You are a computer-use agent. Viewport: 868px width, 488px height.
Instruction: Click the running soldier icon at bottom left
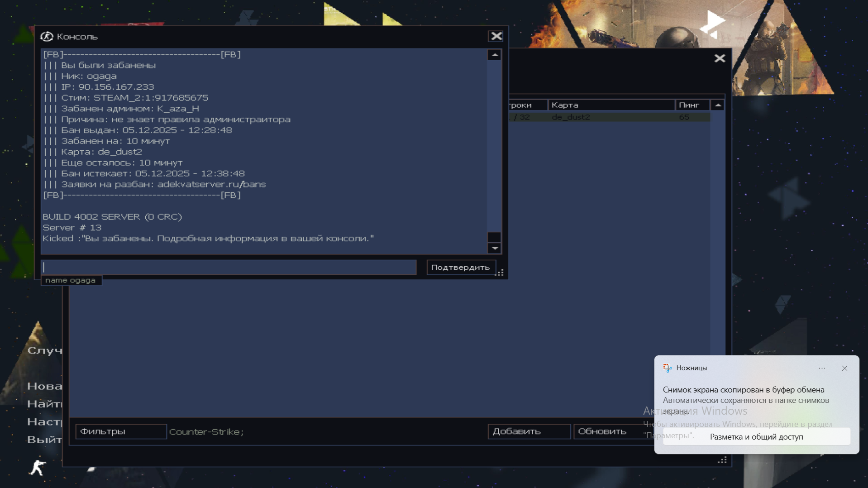(37, 467)
